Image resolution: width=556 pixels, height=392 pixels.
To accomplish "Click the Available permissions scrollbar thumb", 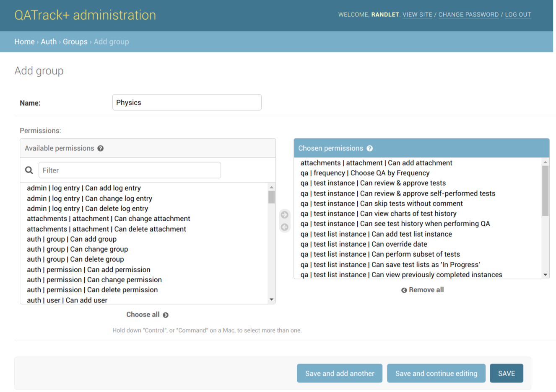I will pyautogui.click(x=272, y=197).
